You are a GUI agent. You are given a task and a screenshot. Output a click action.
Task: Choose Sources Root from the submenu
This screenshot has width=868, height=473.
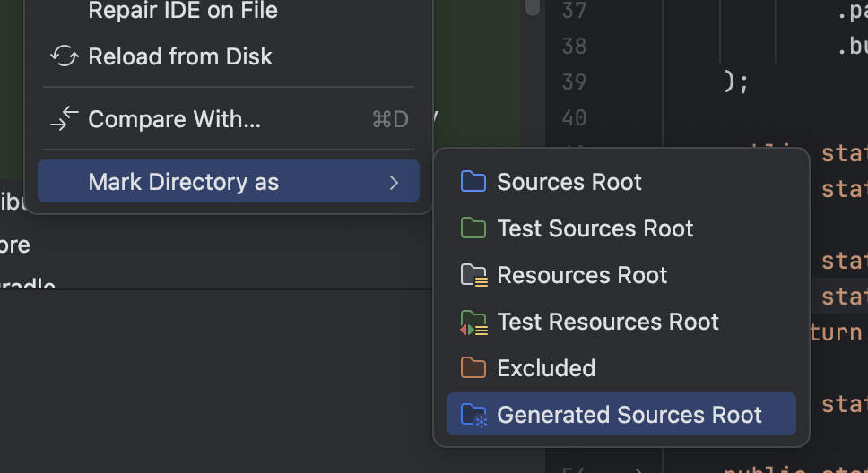click(x=621, y=182)
